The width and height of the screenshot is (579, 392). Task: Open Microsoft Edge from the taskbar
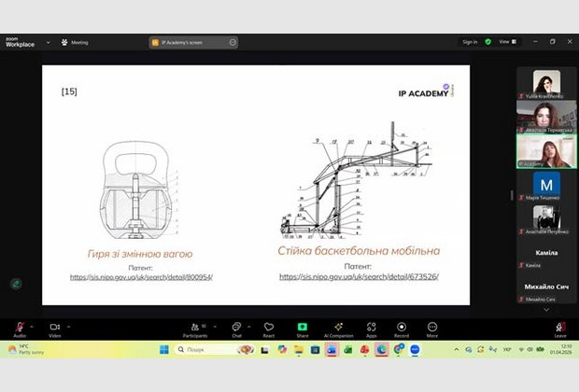tap(381, 349)
